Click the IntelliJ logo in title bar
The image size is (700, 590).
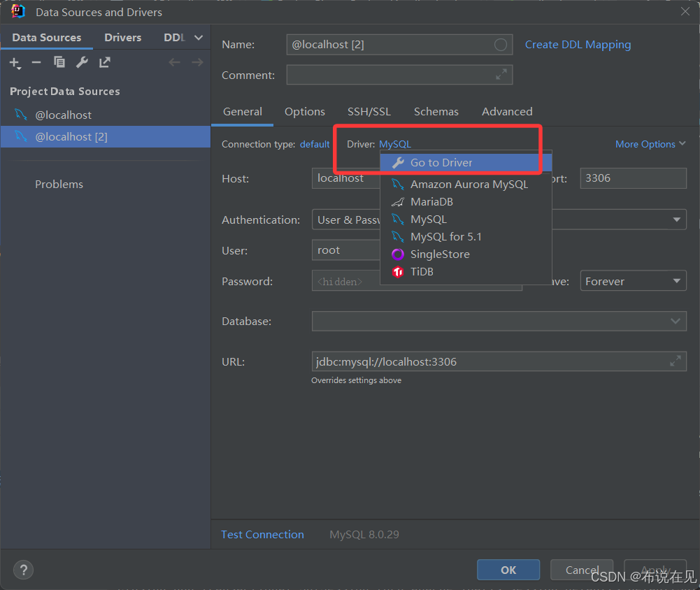coord(18,12)
